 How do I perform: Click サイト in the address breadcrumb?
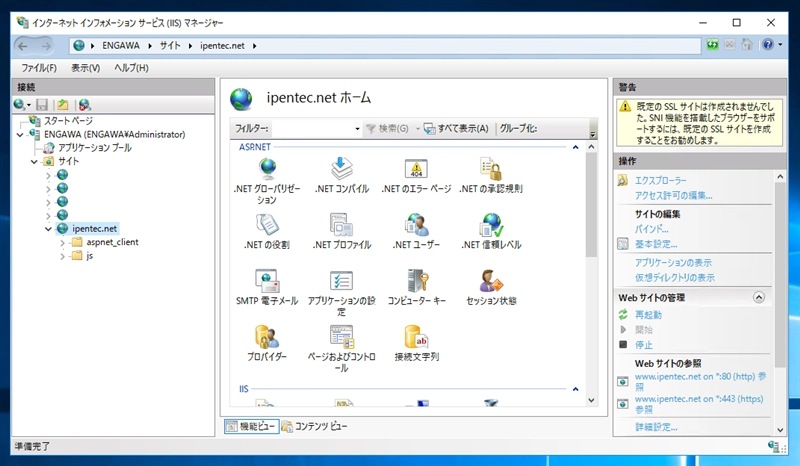170,45
